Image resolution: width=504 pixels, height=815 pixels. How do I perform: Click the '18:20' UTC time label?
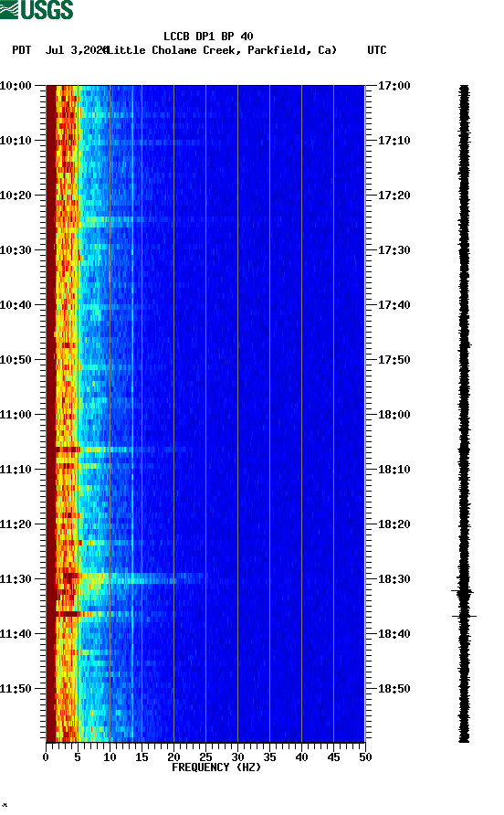394,524
